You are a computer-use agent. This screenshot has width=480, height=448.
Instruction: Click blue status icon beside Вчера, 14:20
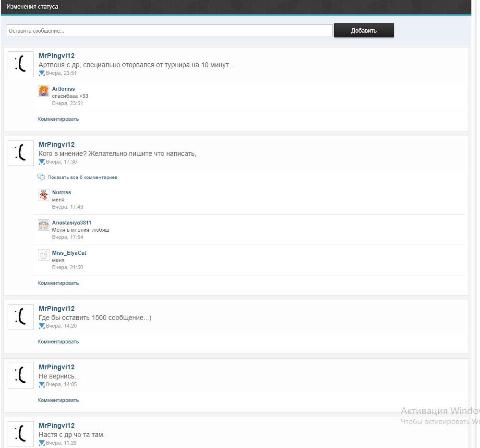(42, 326)
